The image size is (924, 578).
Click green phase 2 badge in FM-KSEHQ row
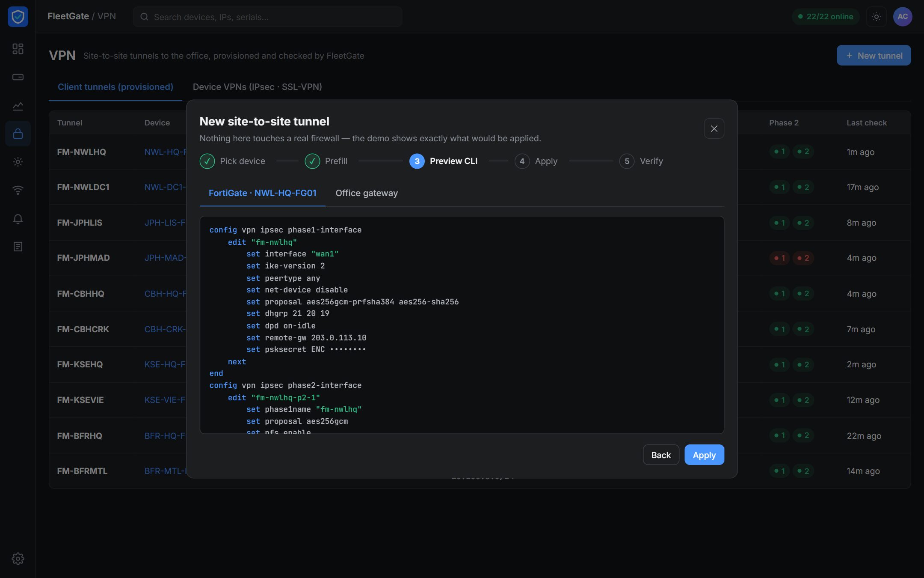[x=803, y=365]
